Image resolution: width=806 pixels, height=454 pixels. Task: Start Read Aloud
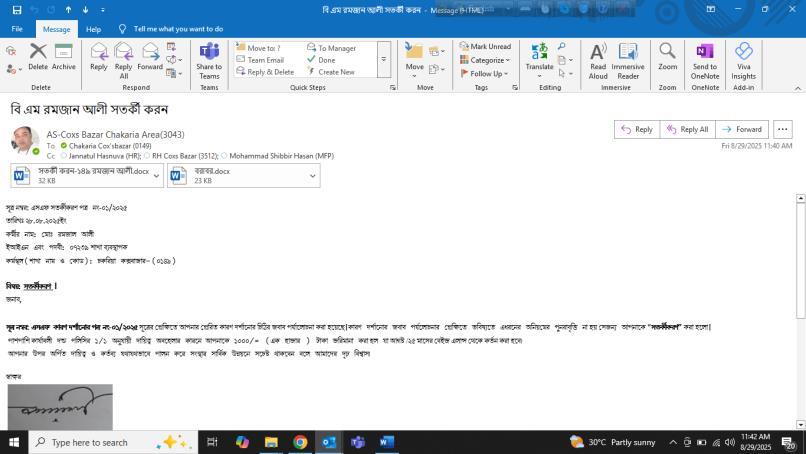(x=598, y=58)
